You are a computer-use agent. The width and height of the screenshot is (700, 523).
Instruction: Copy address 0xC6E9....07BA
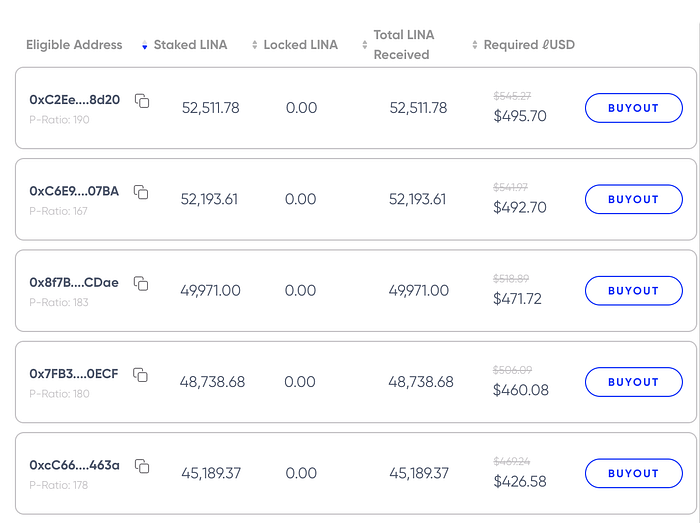pyautogui.click(x=141, y=192)
